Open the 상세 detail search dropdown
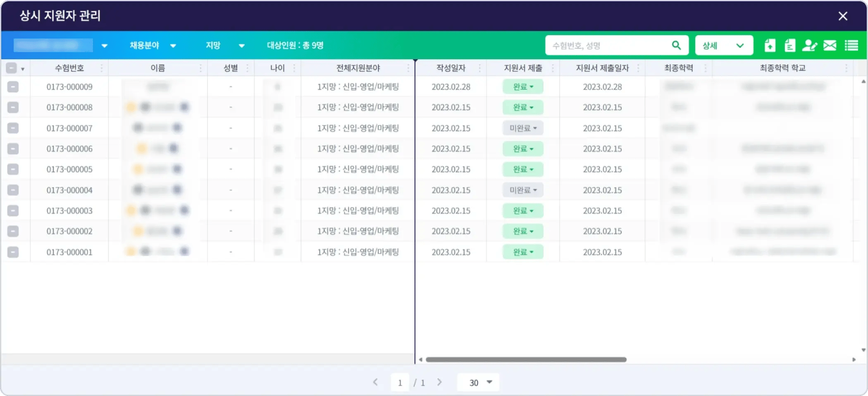Viewport: 868px width, 396px height. (724, 45)
